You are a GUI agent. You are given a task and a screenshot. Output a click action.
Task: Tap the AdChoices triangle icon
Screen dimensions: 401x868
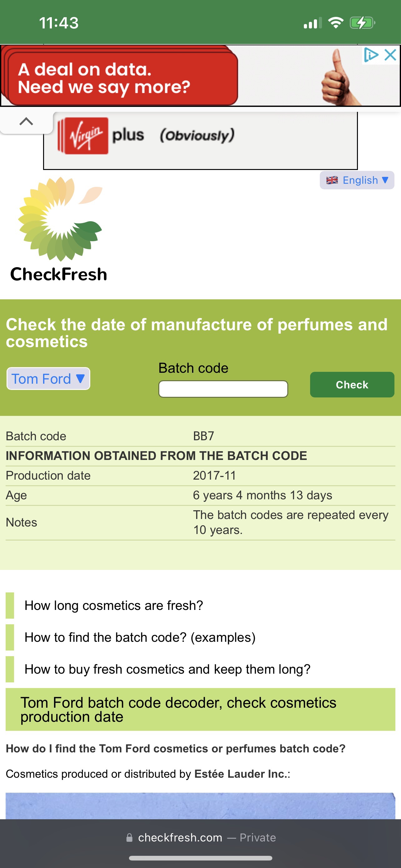[371, 55]
